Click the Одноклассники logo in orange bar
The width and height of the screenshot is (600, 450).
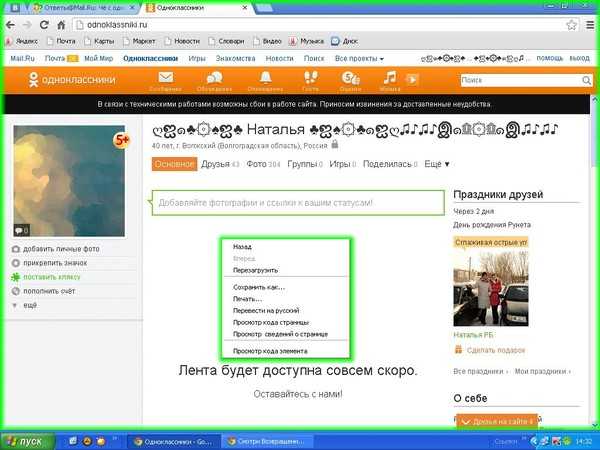coord(72,80)
